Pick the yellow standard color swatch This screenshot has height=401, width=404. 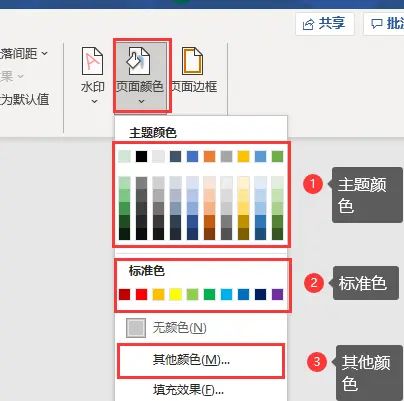point(175,294)
